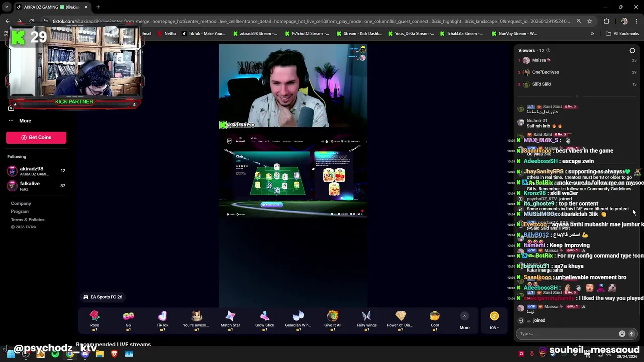644x362 pixels.
Task: Go back in browser
Action: [x=7, y=21]
